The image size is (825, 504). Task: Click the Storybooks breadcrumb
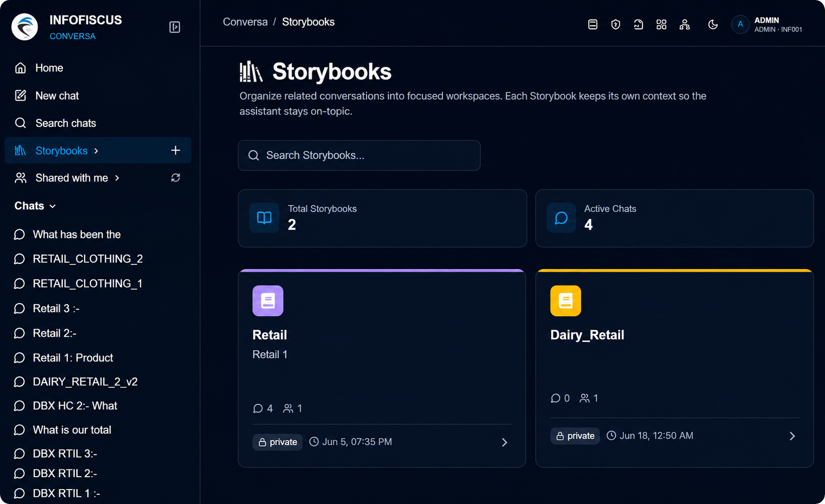[x=308, y=22]
